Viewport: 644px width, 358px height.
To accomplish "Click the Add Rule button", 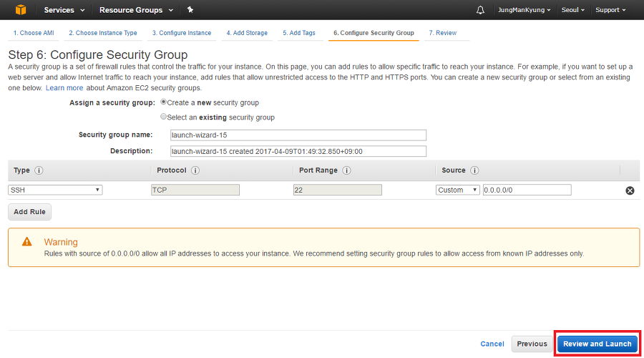I will (30, 212).
